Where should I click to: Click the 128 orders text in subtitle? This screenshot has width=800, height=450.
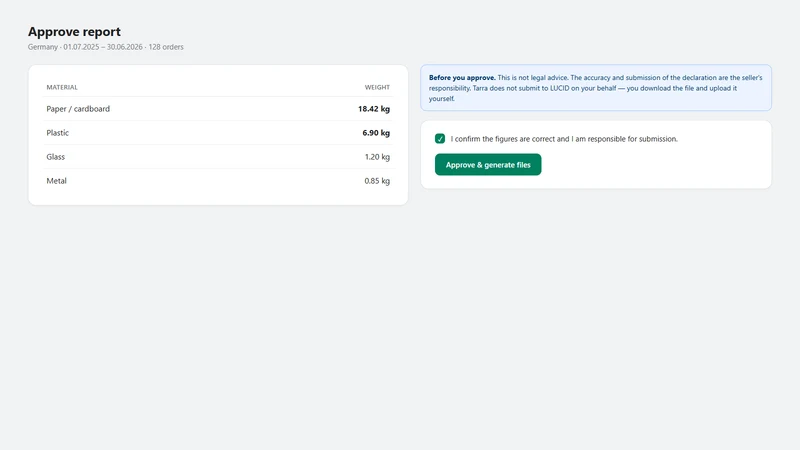[166, 47]
